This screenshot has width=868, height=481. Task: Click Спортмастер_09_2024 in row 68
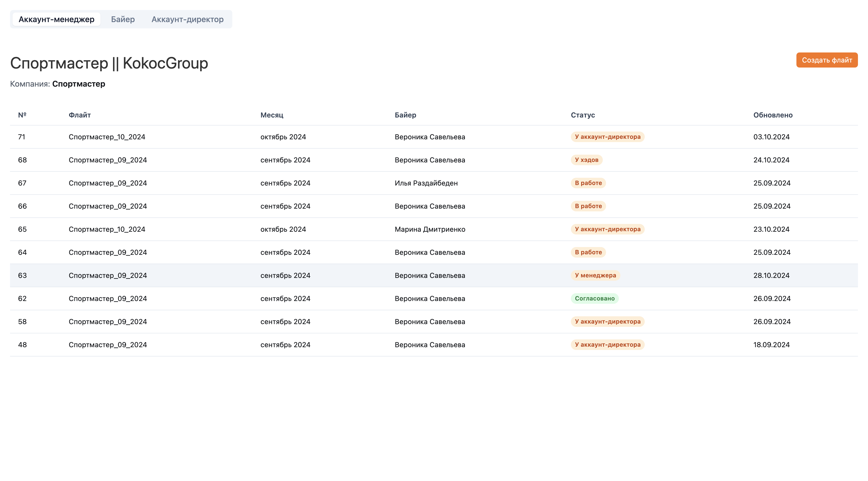coord(108,160)
